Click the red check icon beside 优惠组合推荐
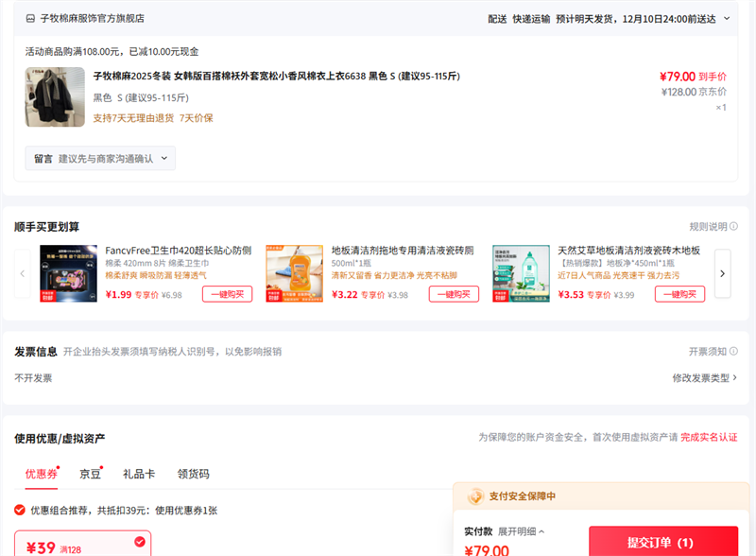 [20, 511]
